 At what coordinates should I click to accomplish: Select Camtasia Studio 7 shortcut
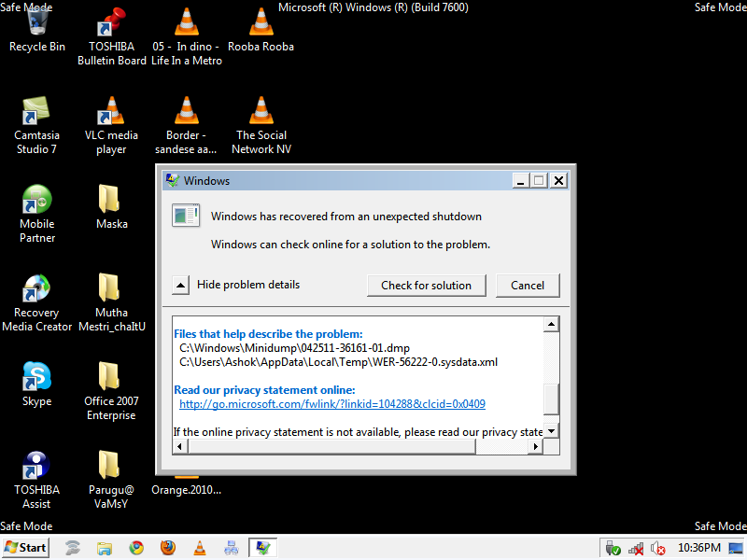36,125
